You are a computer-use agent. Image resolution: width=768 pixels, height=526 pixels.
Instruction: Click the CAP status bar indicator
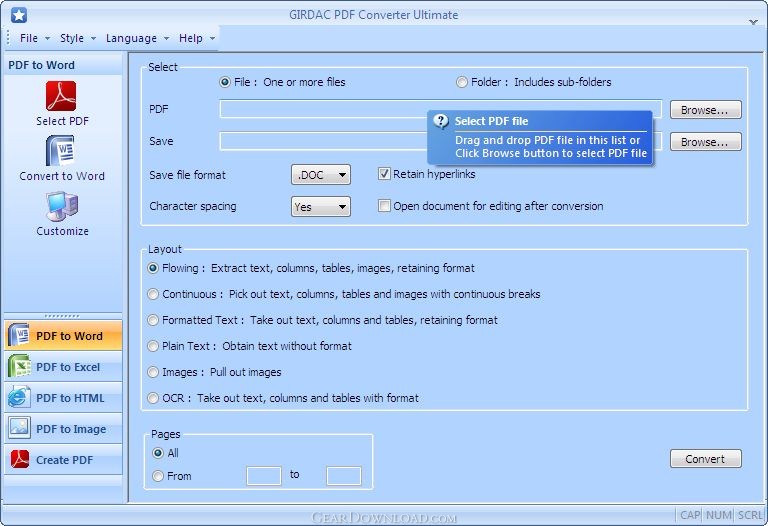[690, 515]
